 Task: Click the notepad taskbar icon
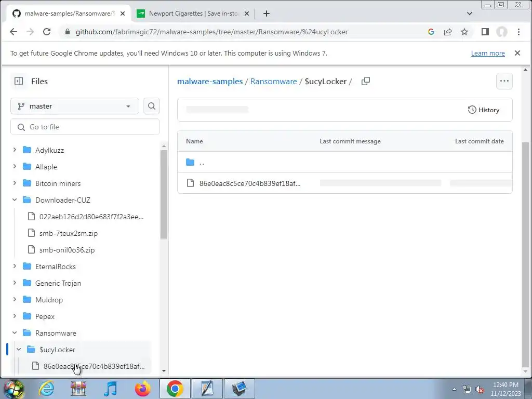tap(207, 389)
